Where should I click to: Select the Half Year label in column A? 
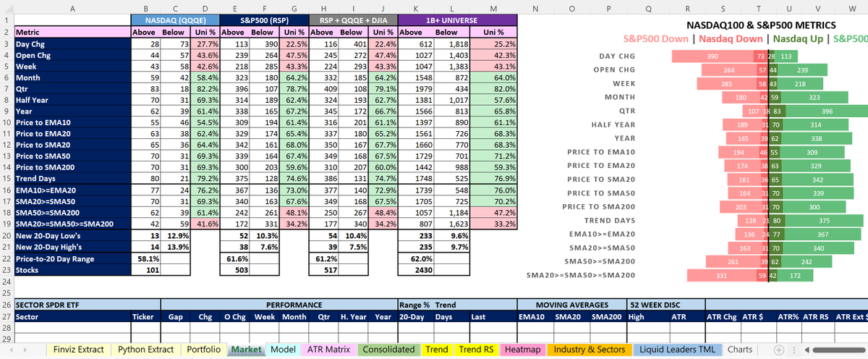point(72,100)
